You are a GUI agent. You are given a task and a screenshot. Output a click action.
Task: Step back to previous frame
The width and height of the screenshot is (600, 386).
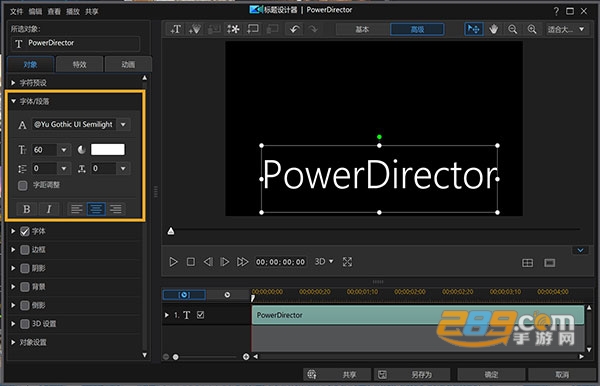coord(208,262)
